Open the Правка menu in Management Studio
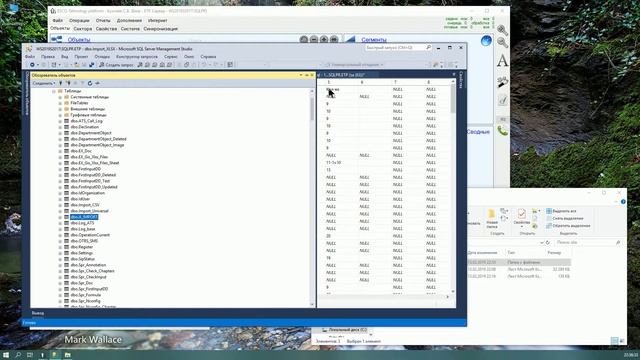Image resolution: width=640 pixels, height=360 pixels. [48, 57]
